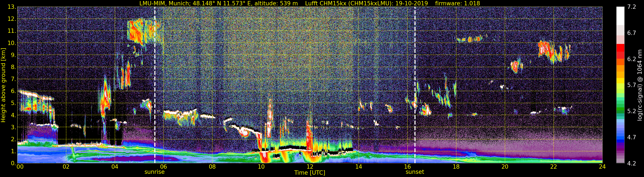Click the time axis tick "10"

click(x=261, y=167)
